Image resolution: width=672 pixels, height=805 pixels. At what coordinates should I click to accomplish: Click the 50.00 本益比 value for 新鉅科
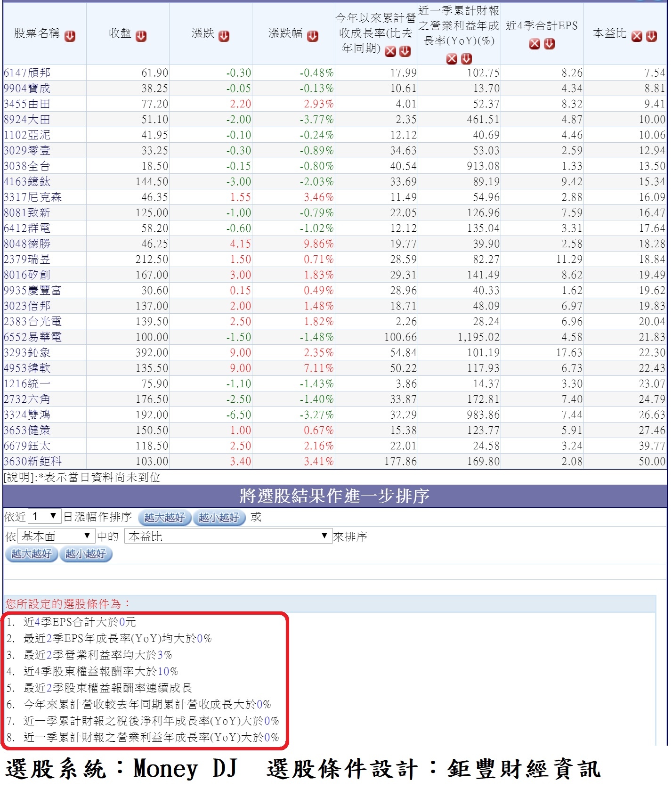pyautogui.click(x=652, y=462)
